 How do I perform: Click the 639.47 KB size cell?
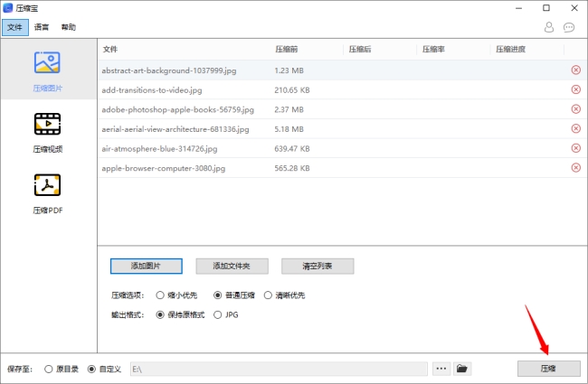[292, 148]
